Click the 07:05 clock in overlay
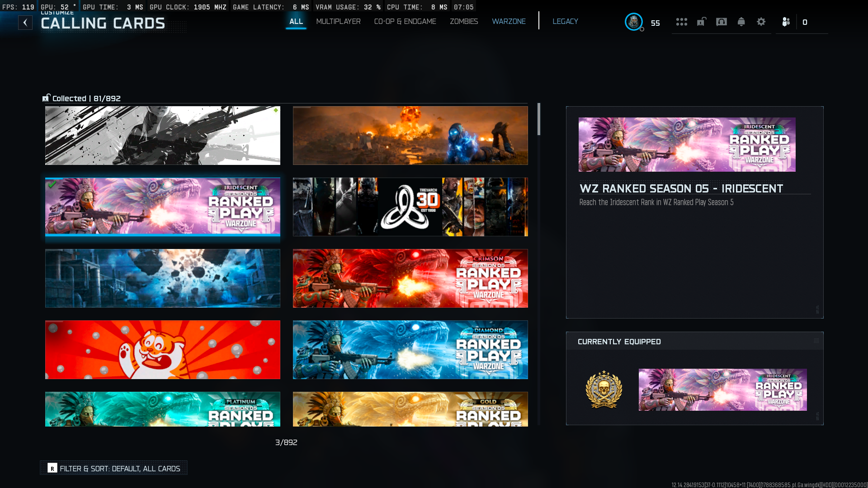 [464, 7]
